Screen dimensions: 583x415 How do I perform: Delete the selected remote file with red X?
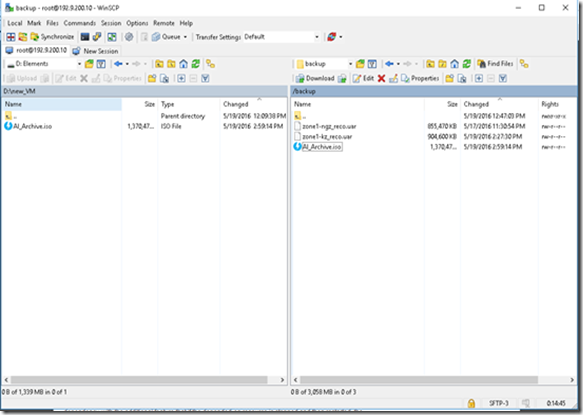[381, 78]
